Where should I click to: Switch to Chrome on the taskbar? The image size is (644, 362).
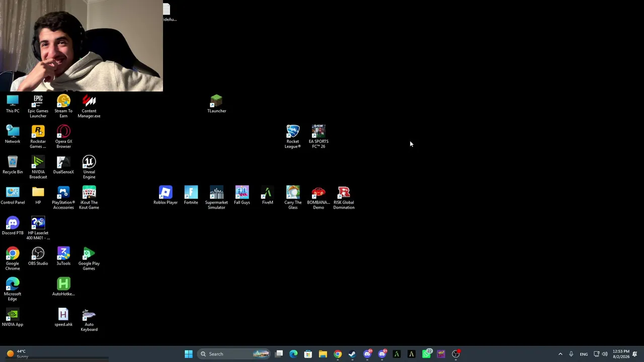[338, 354]
